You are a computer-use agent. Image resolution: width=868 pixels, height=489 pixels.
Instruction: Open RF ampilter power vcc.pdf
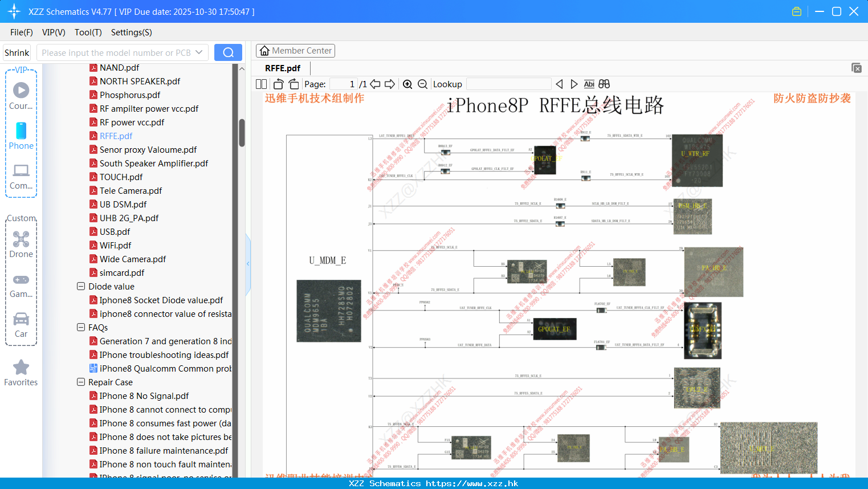click(149, 108)
